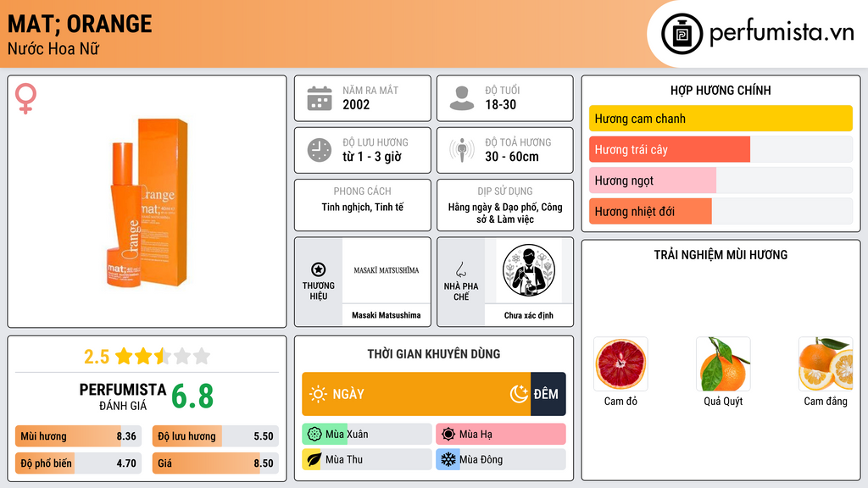The height and width of the screenshot is (488, 868).
Task: Open the Mat; Orange perfume bottle image
Action: [x=147, y=202]
